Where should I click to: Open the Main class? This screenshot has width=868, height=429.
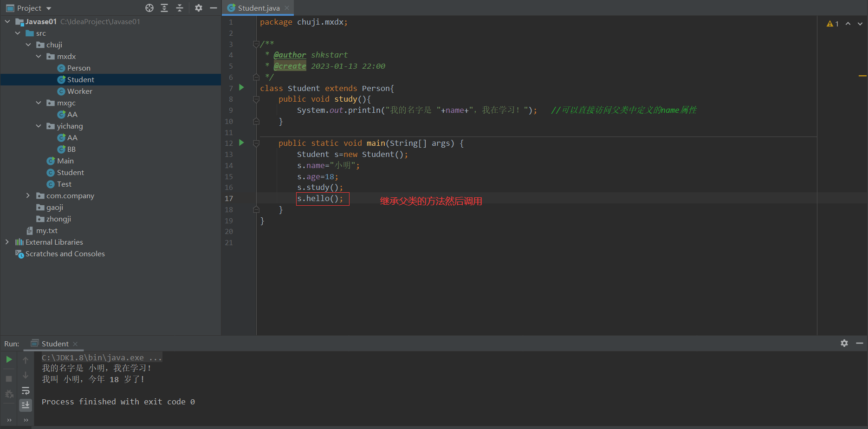click(60, 161)
